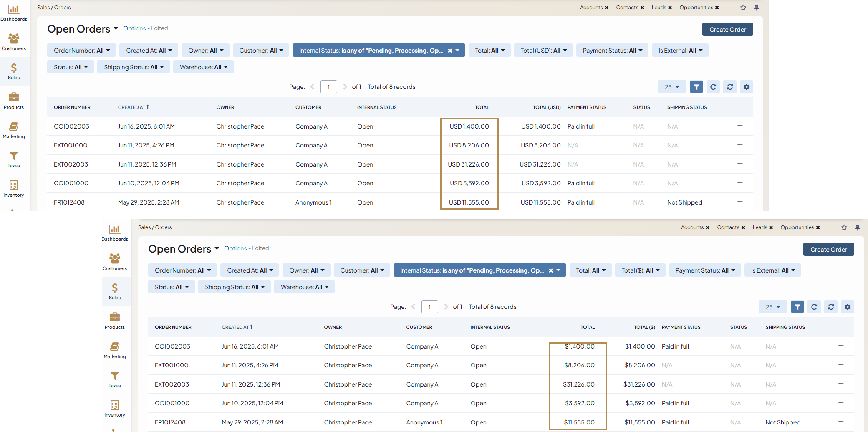Open the Options link in the lower panel

click(235, 248)
